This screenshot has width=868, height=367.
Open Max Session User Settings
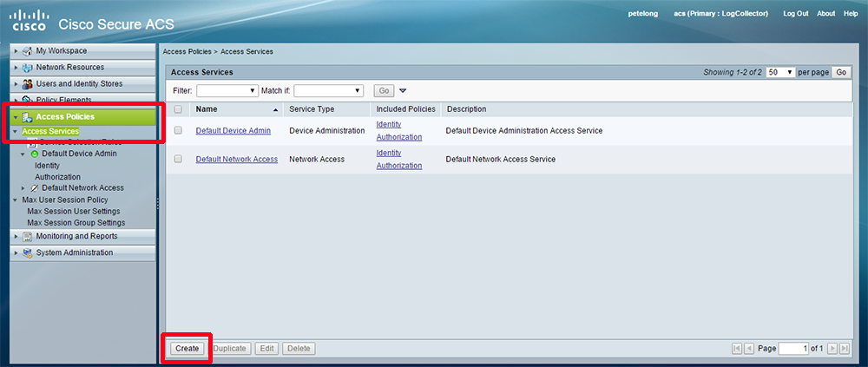pyautogui.click(x=74, y=212)
